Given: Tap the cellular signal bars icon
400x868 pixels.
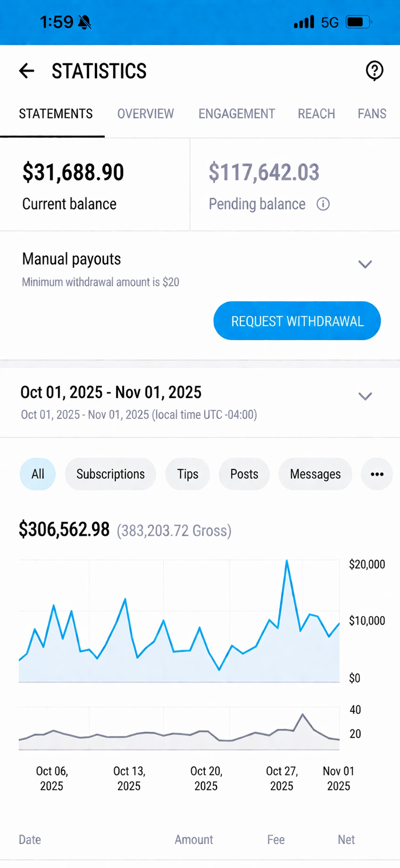Looking at the screenshot, I should pyautogui.click(x=304, y=22).
